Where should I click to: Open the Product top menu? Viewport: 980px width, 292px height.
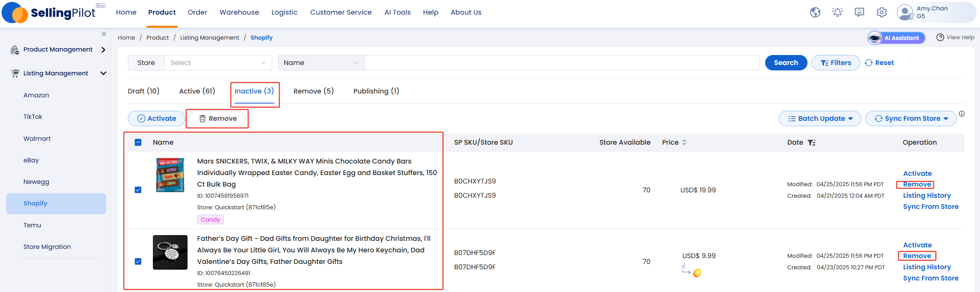click(x=162, y=12)
